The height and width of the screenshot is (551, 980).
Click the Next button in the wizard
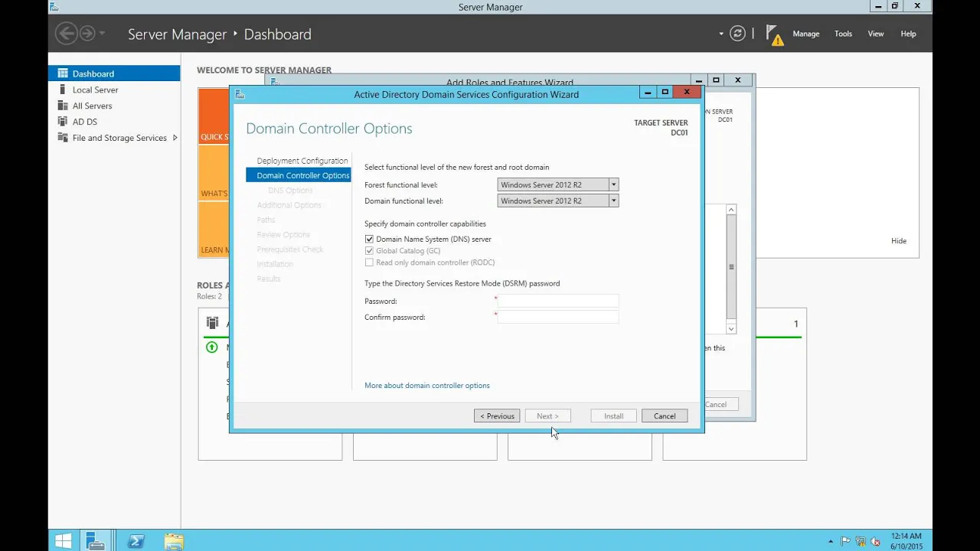547,416
